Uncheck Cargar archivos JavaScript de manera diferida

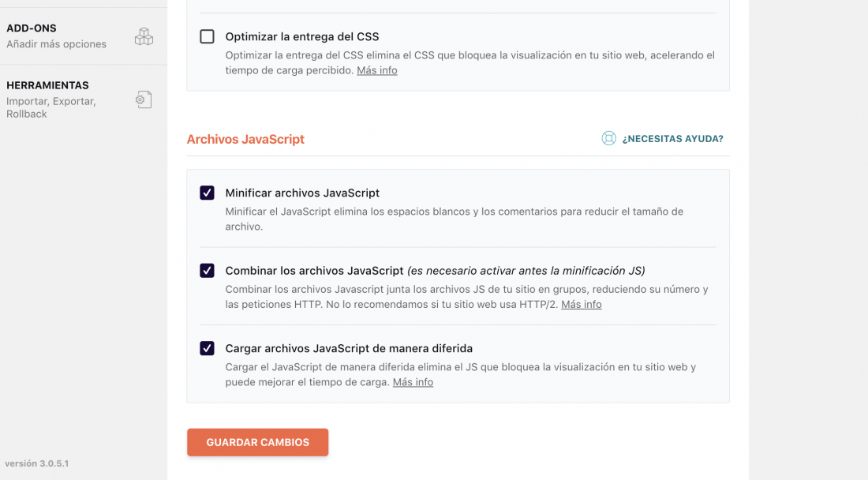tap(207, 348)
